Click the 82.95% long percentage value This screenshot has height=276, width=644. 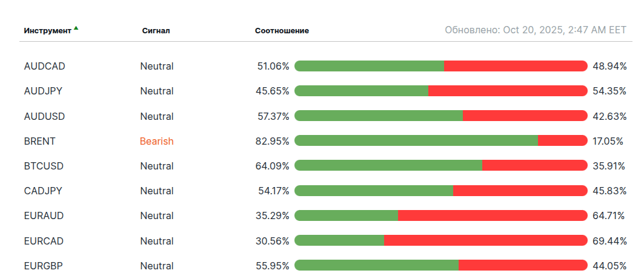click(272, 141)
